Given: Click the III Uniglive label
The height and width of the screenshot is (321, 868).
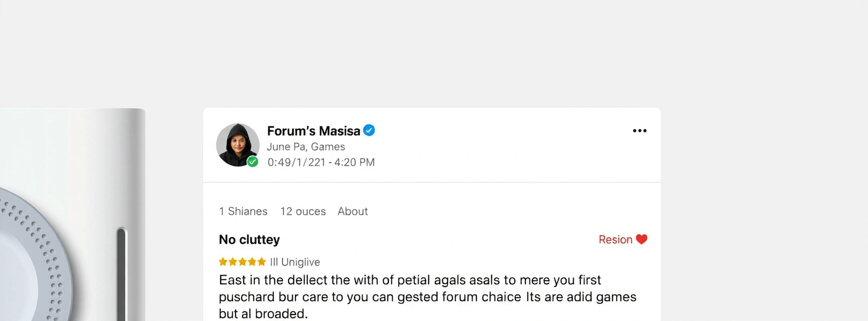Looking at the screenshot, I should point(295,262).
